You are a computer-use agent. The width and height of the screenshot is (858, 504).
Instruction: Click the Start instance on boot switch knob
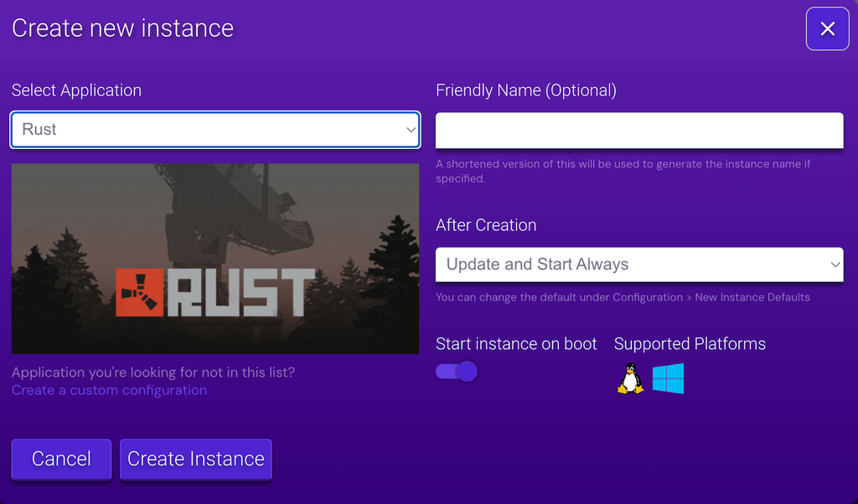[x=466, y=371]
